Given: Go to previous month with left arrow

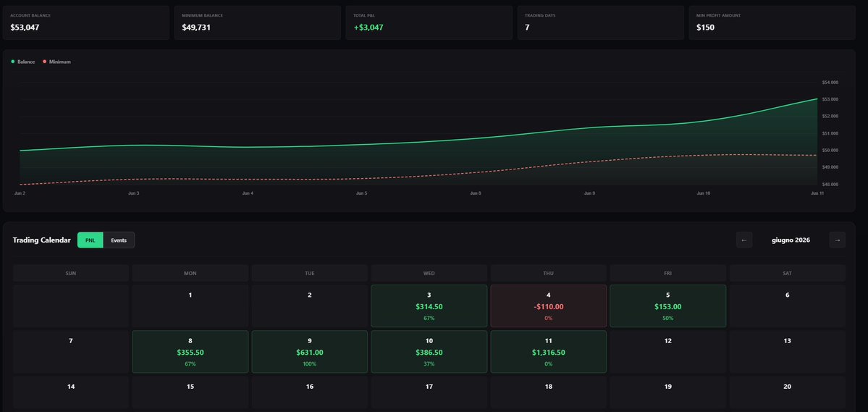Looking at the screenshot, I should pos(744,240).
